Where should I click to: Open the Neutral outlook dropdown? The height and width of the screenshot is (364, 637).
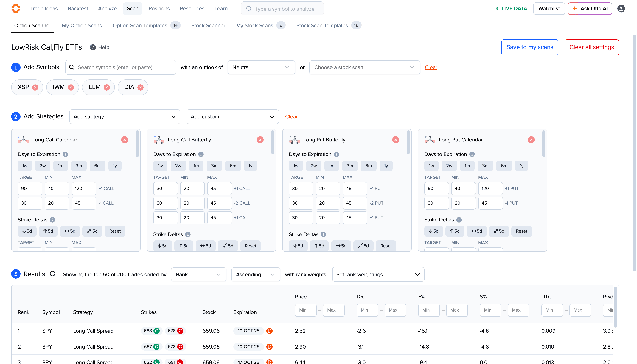[x=261, y=67]
